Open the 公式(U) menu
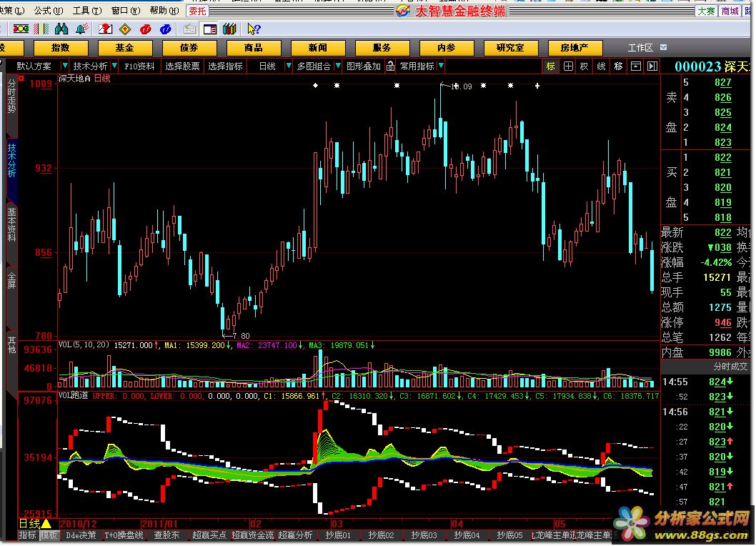Screen dimensions: 756x546 pos(48,11)
